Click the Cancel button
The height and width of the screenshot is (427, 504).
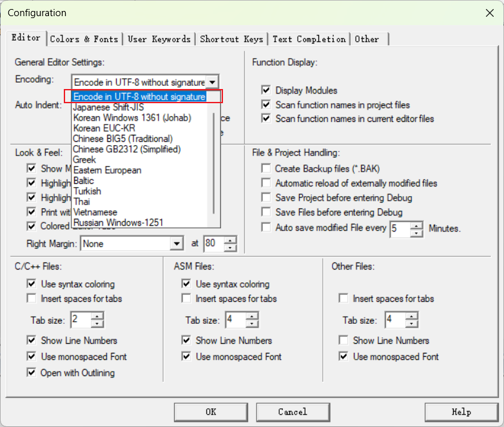(293, 412)
